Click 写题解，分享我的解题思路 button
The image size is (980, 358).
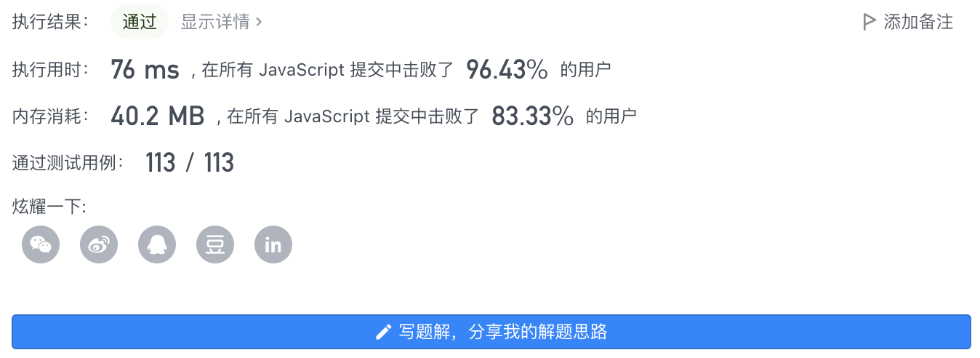(491, 332)
